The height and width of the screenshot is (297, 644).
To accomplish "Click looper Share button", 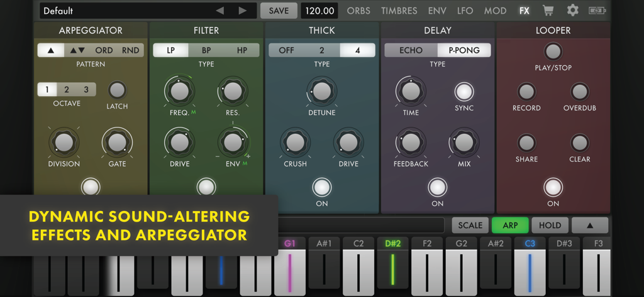I will [x=526, y=143].
